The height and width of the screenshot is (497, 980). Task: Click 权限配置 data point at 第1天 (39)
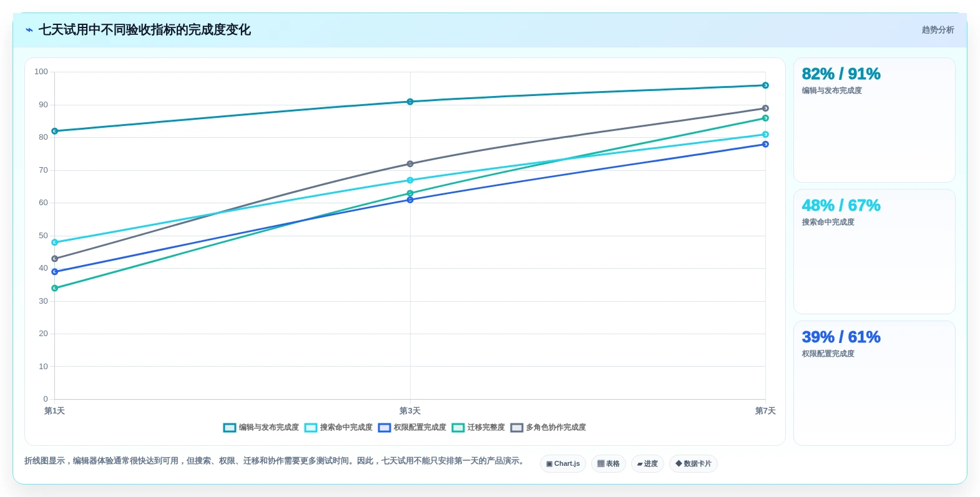pos(55,272)
